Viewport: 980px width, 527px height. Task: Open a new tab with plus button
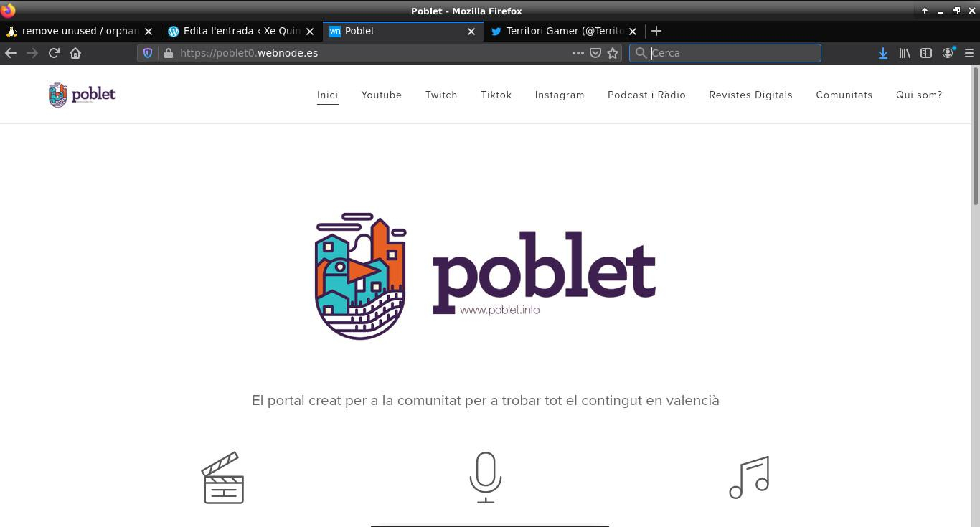click(656, 31)
